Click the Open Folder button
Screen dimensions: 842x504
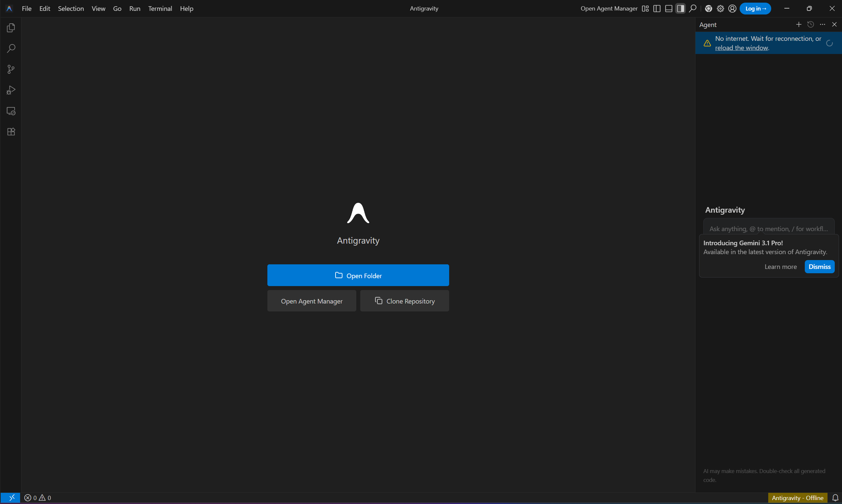tap(358, 276)
